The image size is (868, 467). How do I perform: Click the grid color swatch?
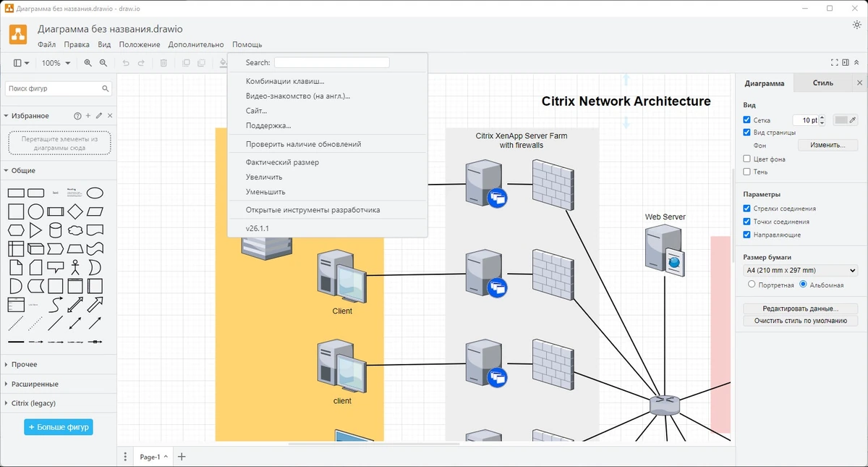[x=841, y=120]
